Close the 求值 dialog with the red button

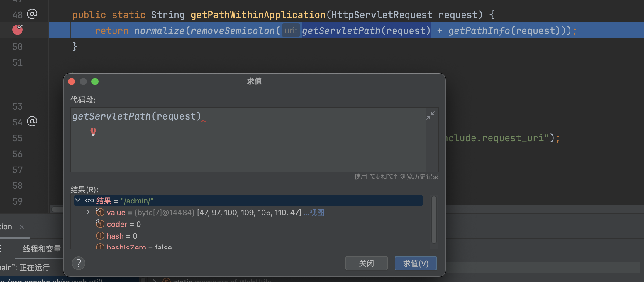coord(72,81)
